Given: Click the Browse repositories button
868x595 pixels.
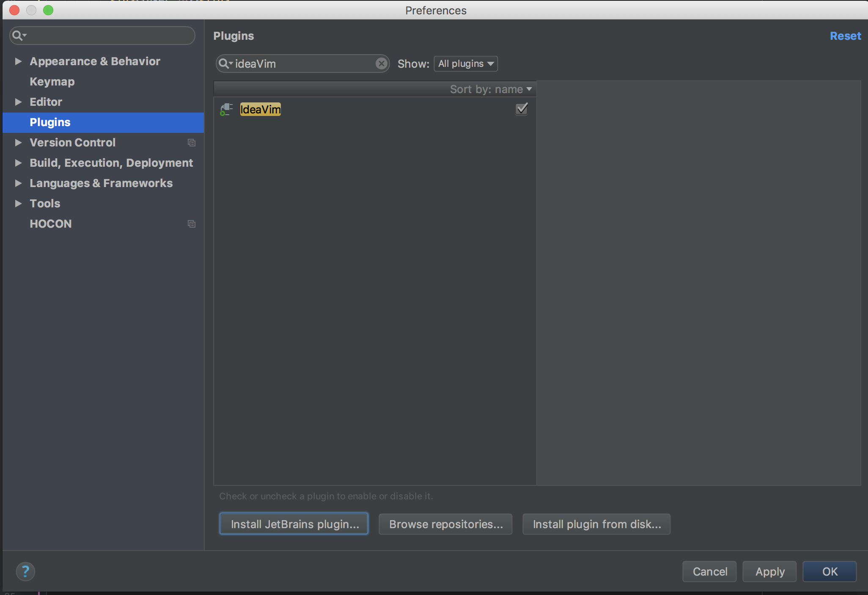Looking at the screenshot, I should (446, 524).
